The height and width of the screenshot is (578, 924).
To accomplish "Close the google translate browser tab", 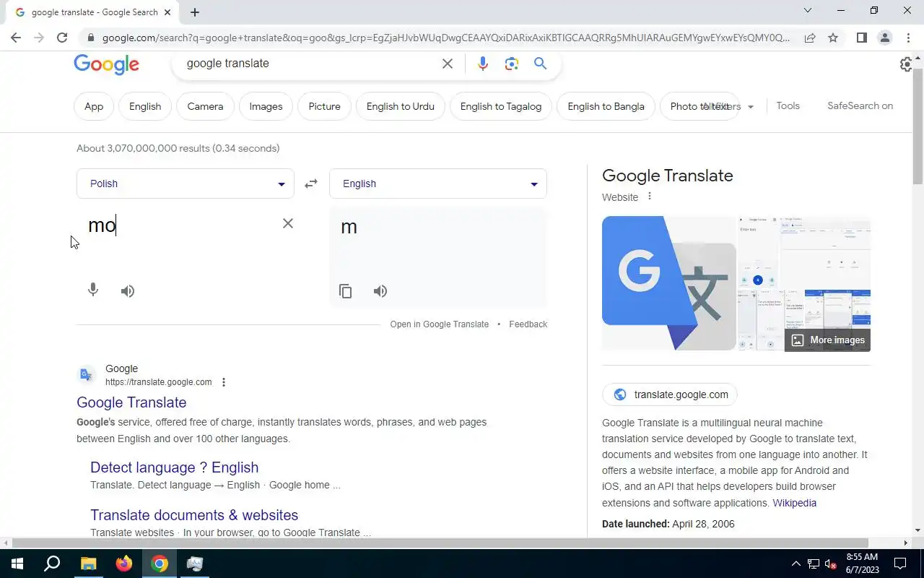I will coord(167,12).
